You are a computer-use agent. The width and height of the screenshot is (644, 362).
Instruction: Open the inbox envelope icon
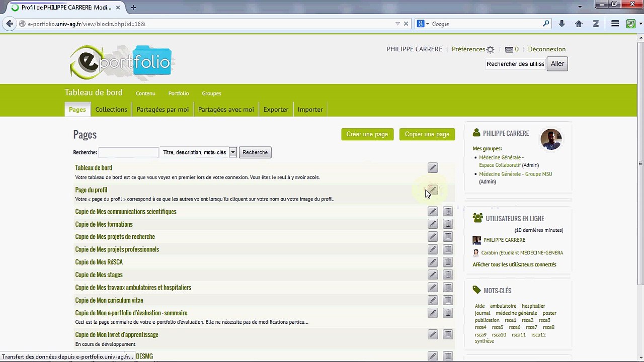point(509,49)
